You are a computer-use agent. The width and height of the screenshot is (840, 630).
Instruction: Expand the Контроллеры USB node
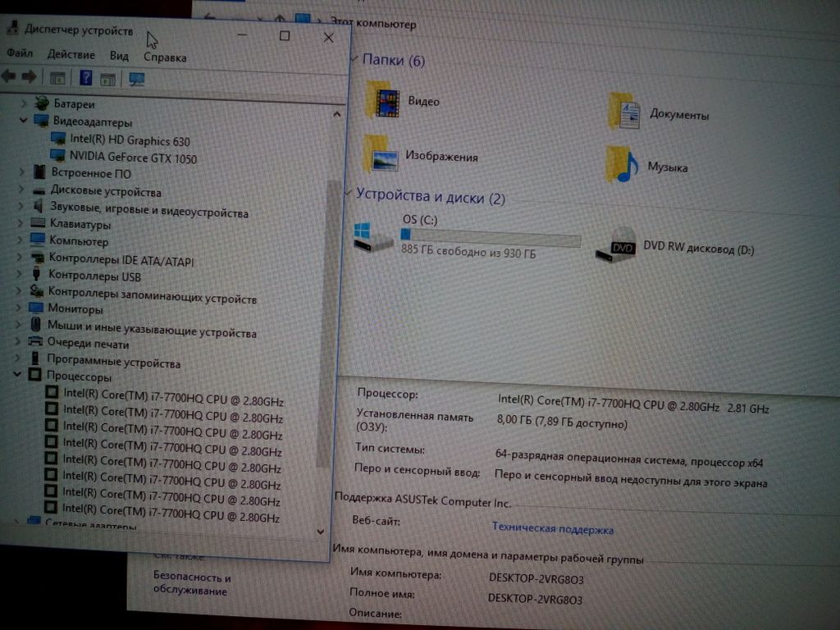click(x=20, y=272)
